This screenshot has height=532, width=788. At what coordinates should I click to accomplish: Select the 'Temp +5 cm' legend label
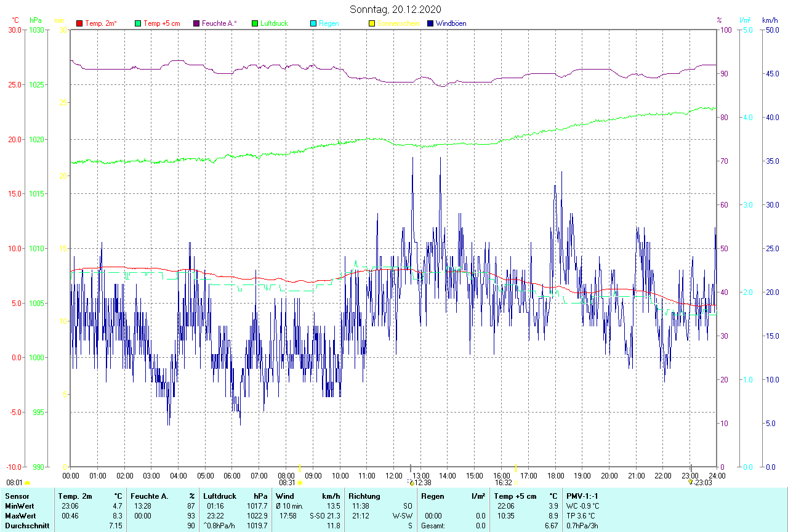[x=162, y=24]
